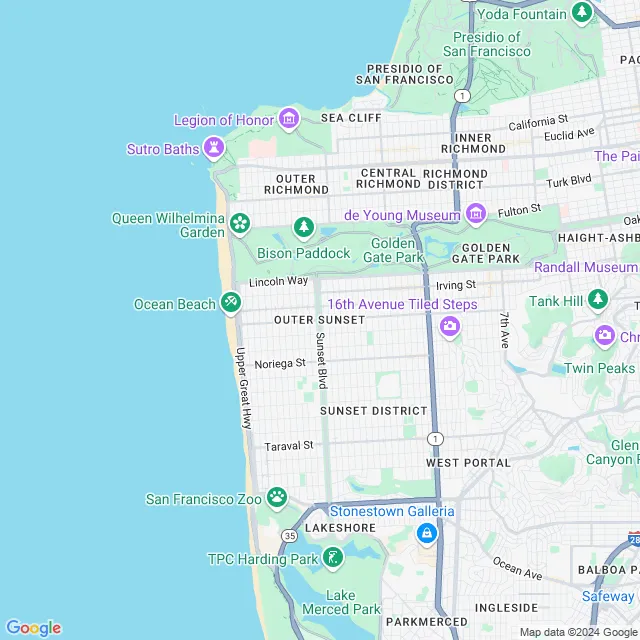Image resolution: width=640 pixels, height=640 pixels.
Task: Click the Stonestown Galleria label
Action: click(392, 511)
